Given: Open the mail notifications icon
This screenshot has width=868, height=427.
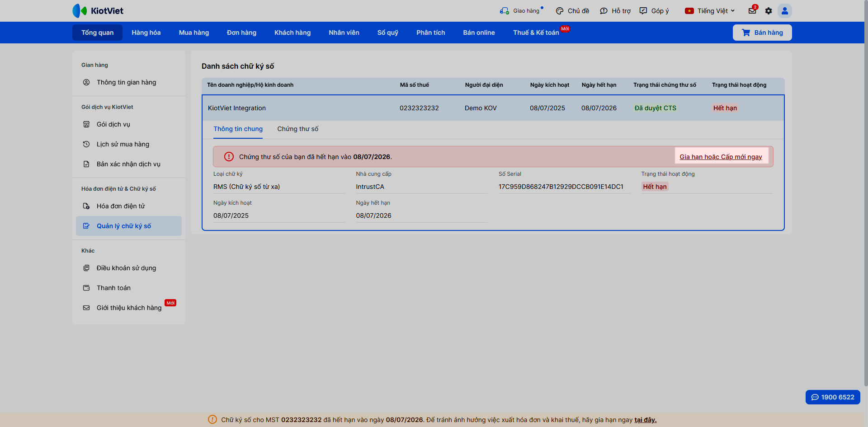Looking at the screenshot, I should click(752, 11).
